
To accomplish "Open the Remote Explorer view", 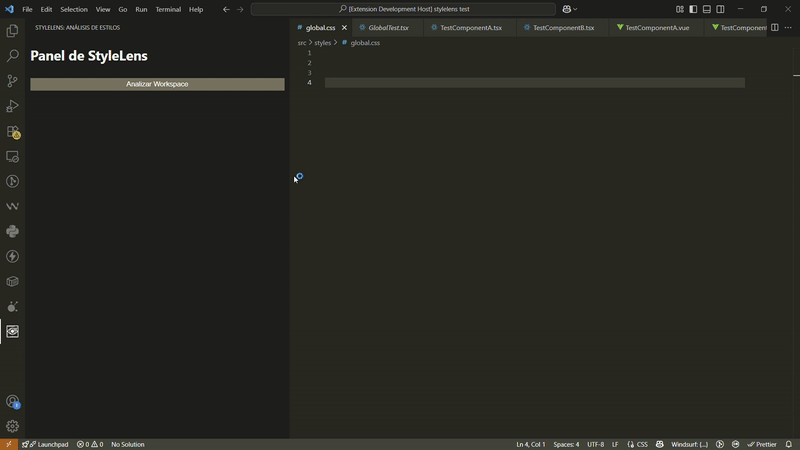I will pos(12,157).
